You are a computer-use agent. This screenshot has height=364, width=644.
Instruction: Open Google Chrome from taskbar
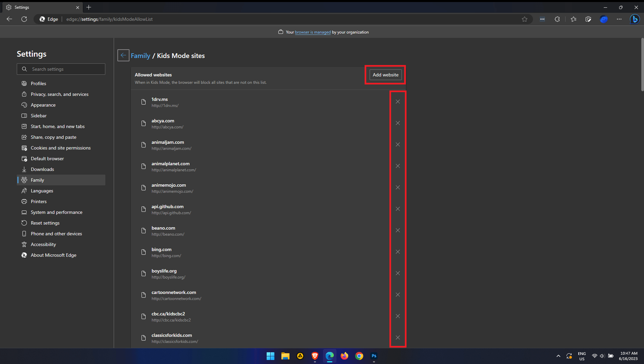359,356
